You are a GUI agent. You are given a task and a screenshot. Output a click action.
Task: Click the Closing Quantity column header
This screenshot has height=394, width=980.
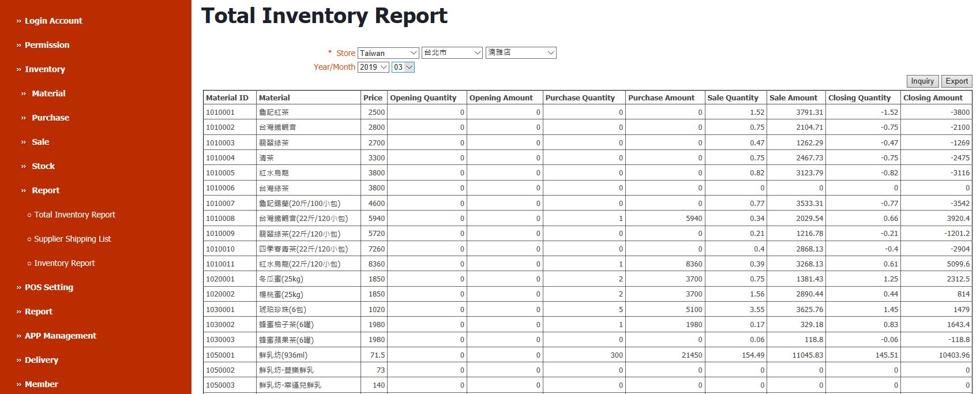pos(863,97)
